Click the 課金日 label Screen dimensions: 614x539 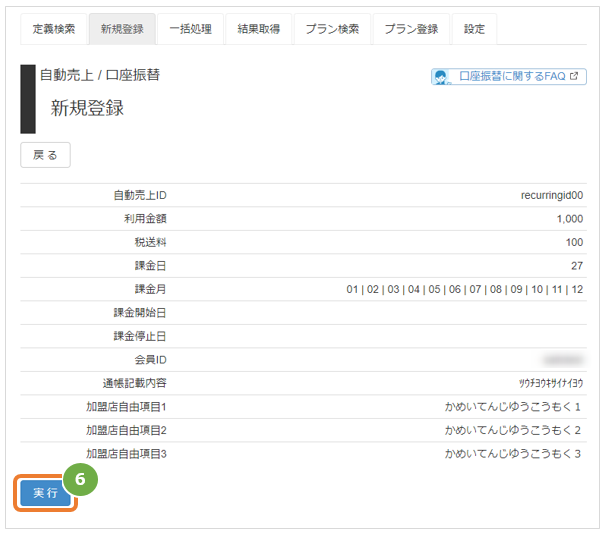151,266
